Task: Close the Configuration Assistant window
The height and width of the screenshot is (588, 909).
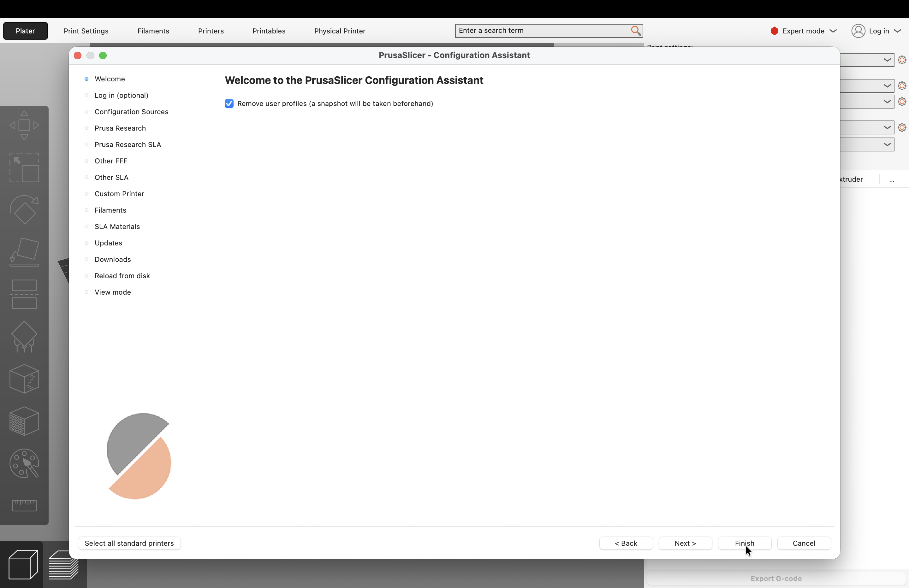Action: click(x=78, y=56)
